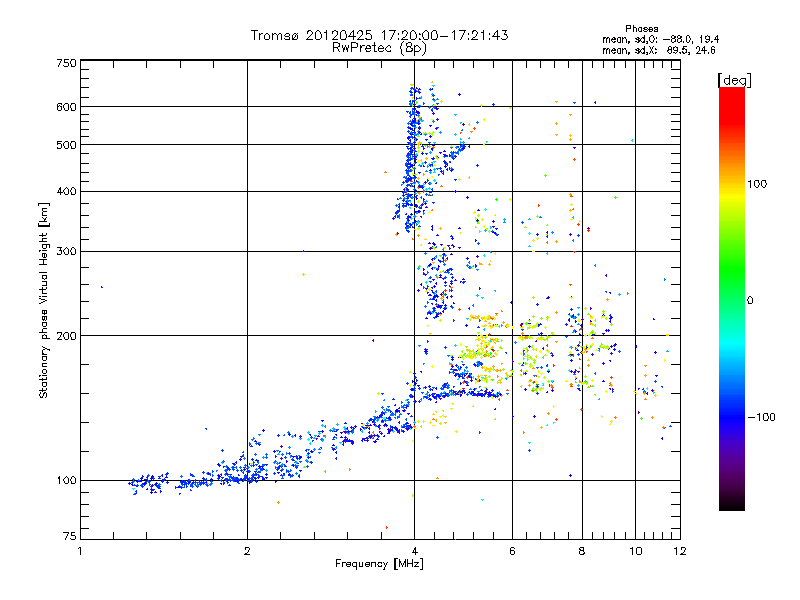Click the '[deg]' colorbar unit label
This screenshot has height=600, width=800.
coord(734,80)
